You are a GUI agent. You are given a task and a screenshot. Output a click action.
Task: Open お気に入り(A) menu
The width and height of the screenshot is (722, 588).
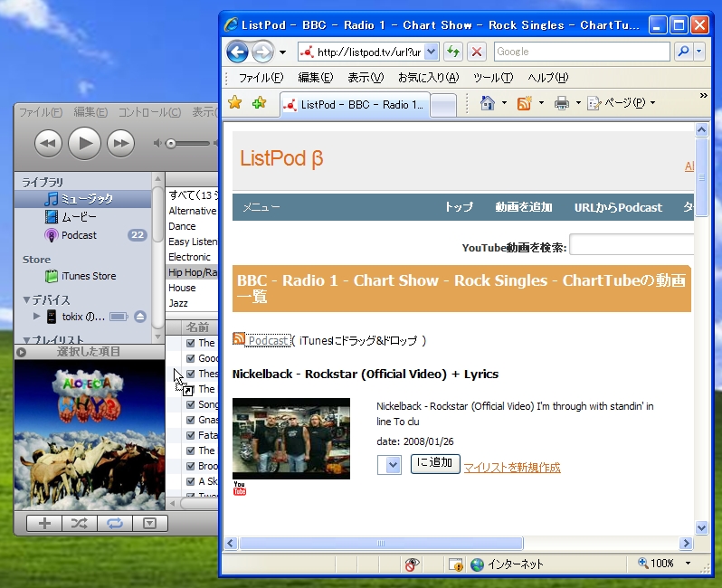(428, 78)
